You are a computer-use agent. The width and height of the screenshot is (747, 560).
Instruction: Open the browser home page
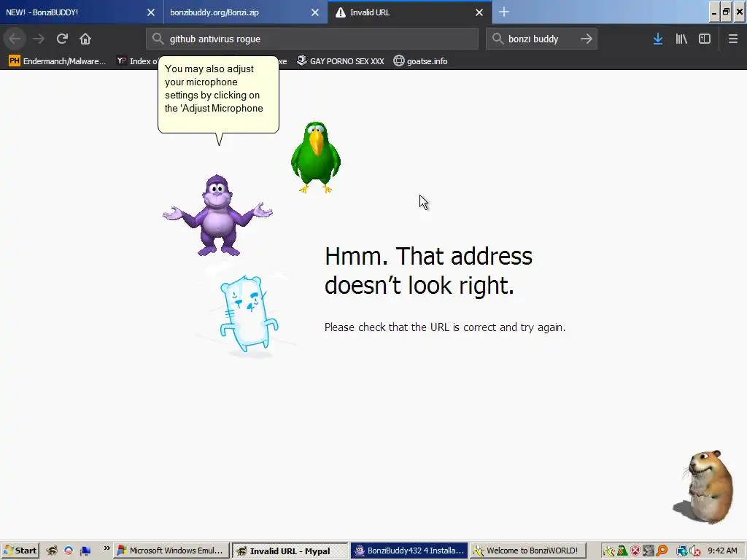(85, 39)
